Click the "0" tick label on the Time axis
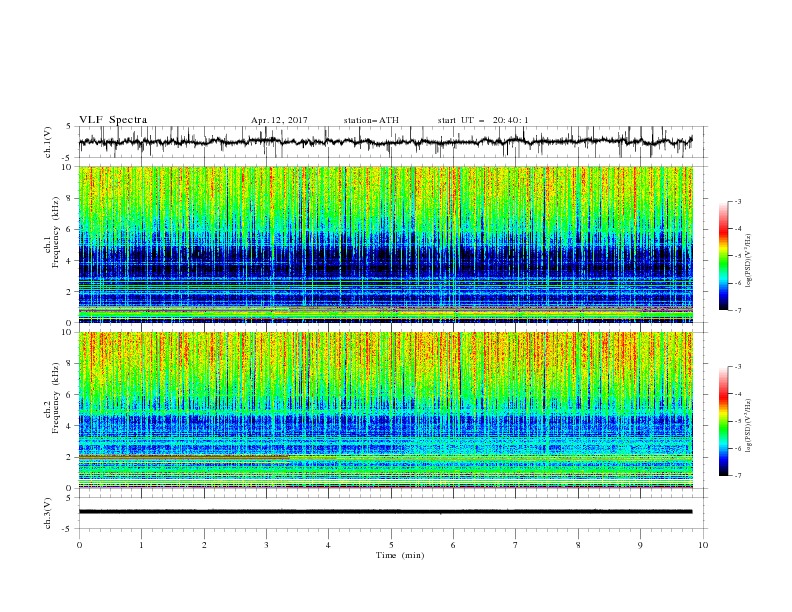Viewport: 792px width, 612px height. point(79,545)
